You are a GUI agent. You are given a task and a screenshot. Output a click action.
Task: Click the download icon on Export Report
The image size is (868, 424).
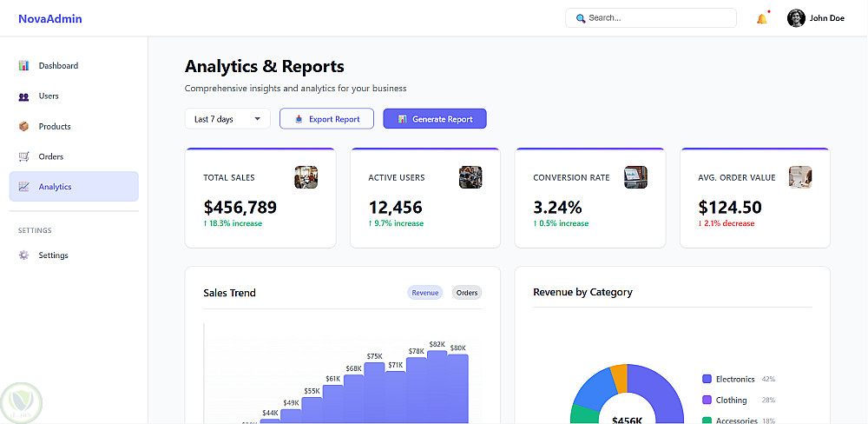click(x=299, y=119)
